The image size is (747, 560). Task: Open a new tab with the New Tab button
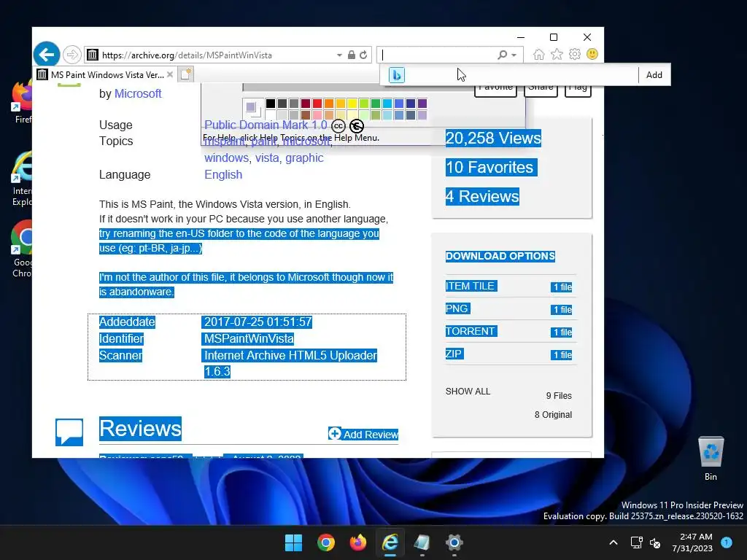(186, 74)
